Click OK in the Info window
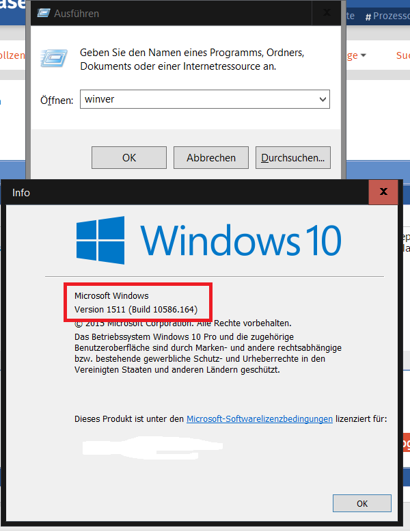 click(x=362, y=503)
